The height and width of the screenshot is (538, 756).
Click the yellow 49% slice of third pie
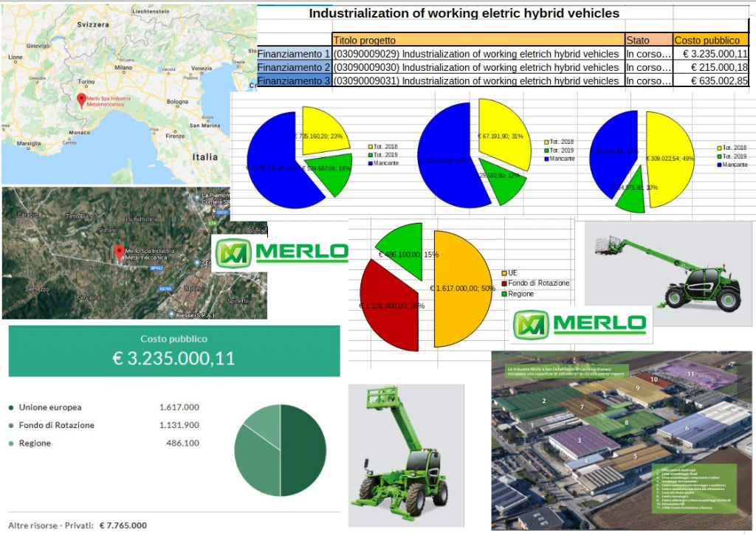tap(670, 159)
